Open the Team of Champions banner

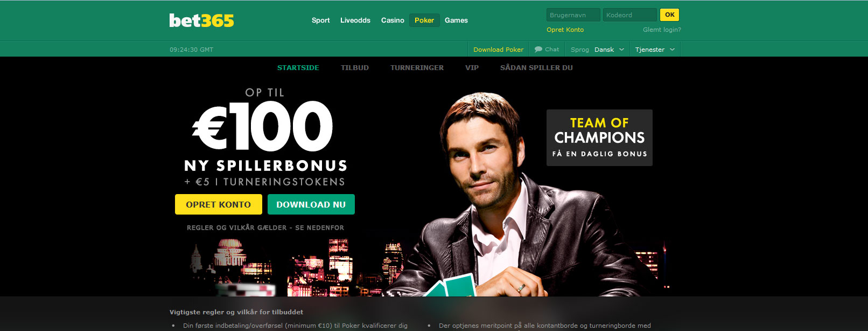pyautogui.click(x=599, y=138)
